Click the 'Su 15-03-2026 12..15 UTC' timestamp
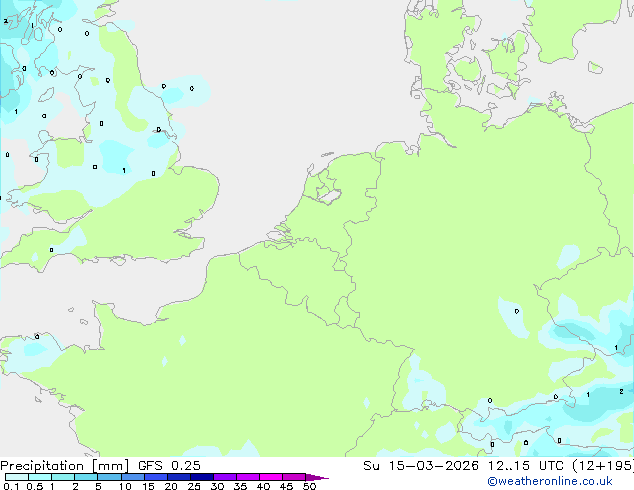 pyautogui.click(x=463, y=466)
